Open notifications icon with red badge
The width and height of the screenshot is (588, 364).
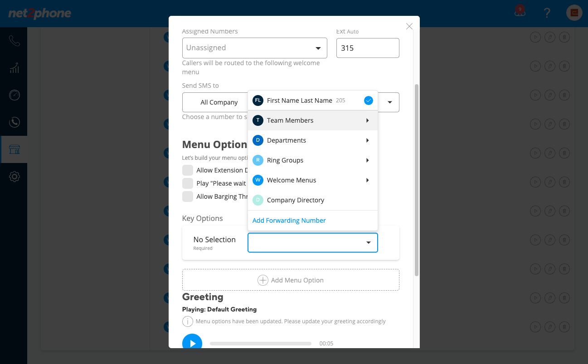tap(520, 12)
